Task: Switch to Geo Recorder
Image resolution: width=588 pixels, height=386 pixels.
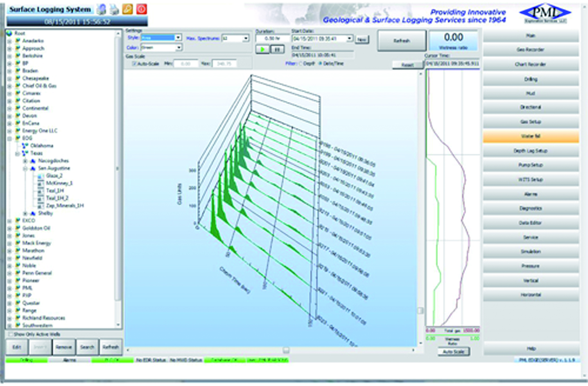Action: tap(531, 50)
